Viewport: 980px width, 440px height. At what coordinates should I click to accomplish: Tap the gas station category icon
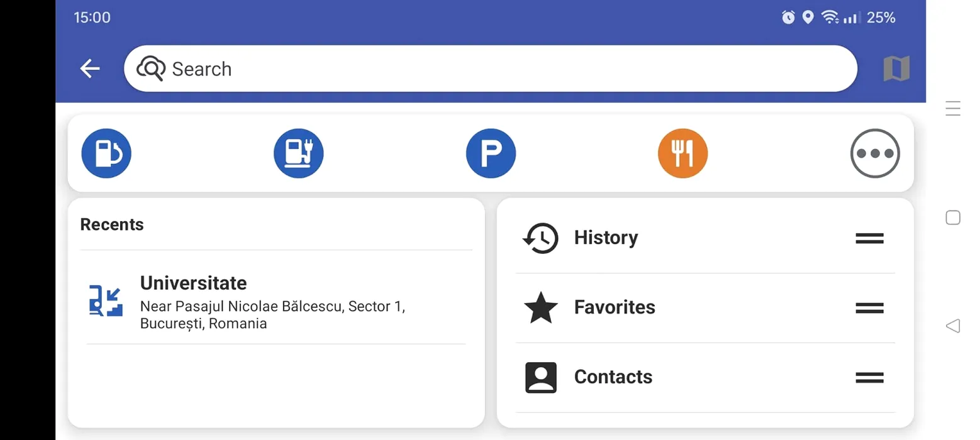click(x=106, y=153)
